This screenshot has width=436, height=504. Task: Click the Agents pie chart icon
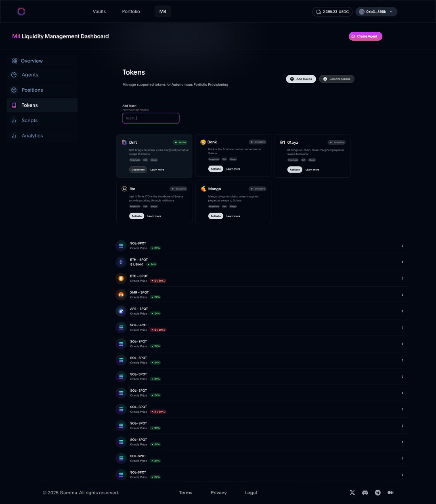[x=14, y=75]
